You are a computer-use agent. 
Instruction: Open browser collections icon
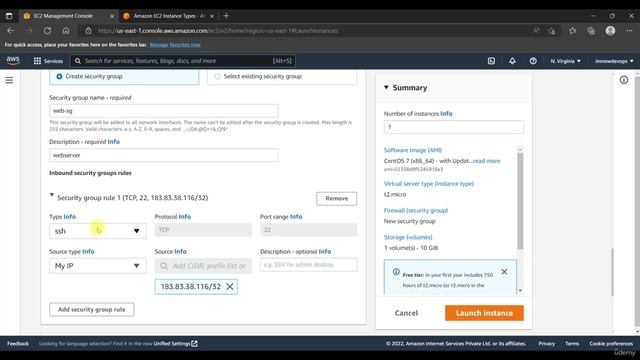click(591, 31)
